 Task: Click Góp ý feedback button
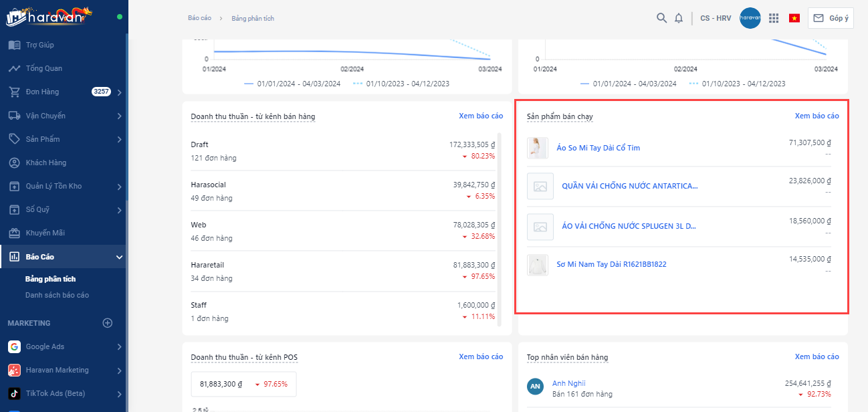(831, 18)
